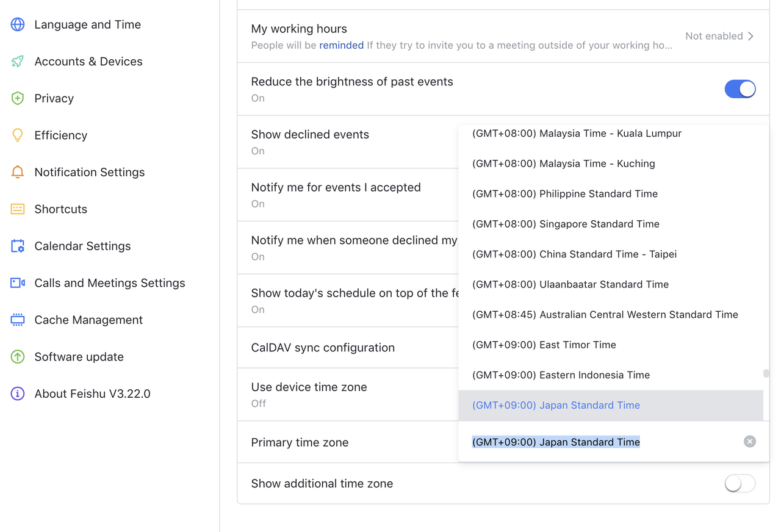Go to the Privacy section
781x532 pixels.
[x=54, y=98]
